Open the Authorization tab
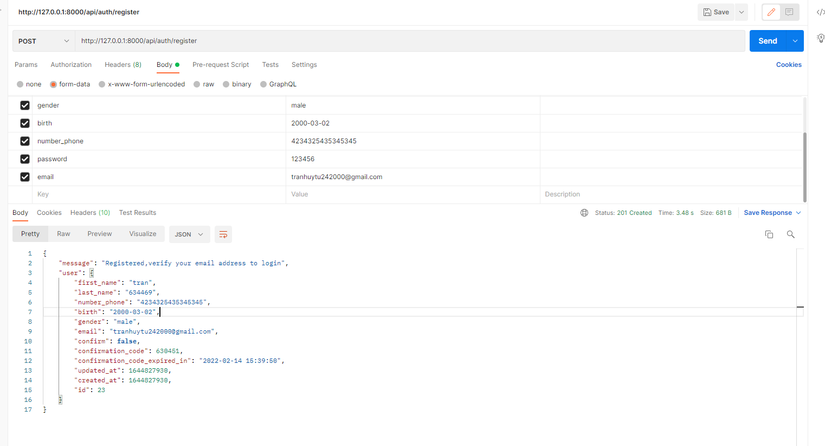825x446 pixels. [x=71, y=65]
